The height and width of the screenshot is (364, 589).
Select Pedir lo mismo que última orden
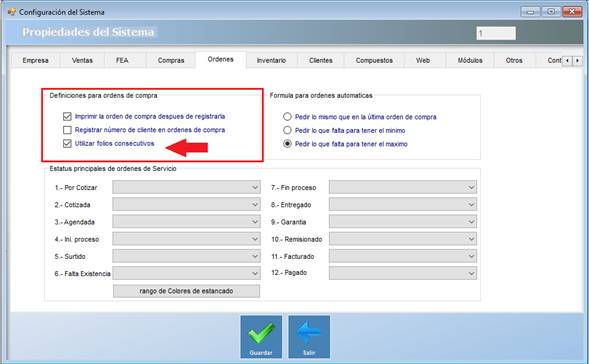click(287, 117)
